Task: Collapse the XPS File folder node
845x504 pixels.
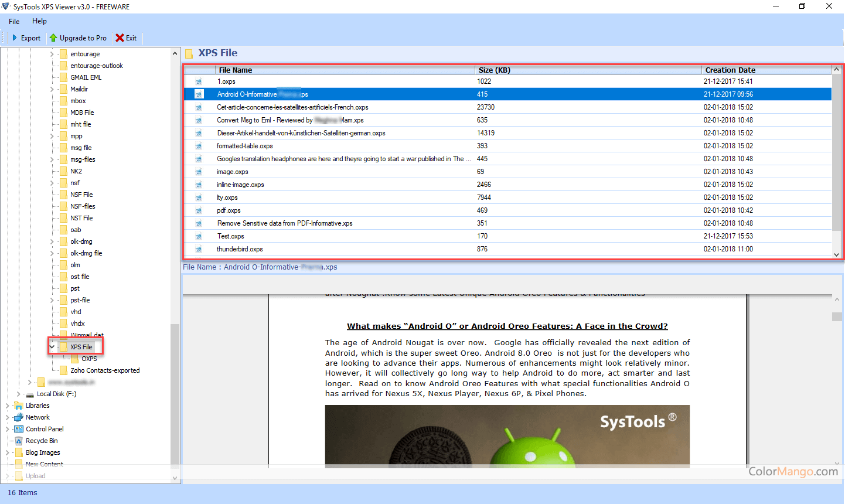Action: coord(52,347)
